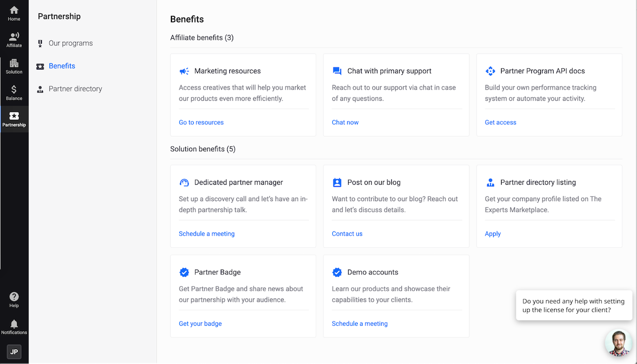The image size is (637, 364).
Task: View your Notifications
Action: pyautogui.click(x=14, y=325)
